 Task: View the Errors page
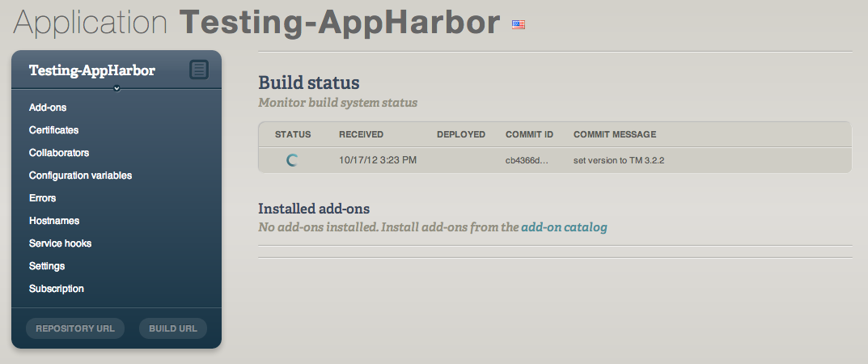[42, 198]
